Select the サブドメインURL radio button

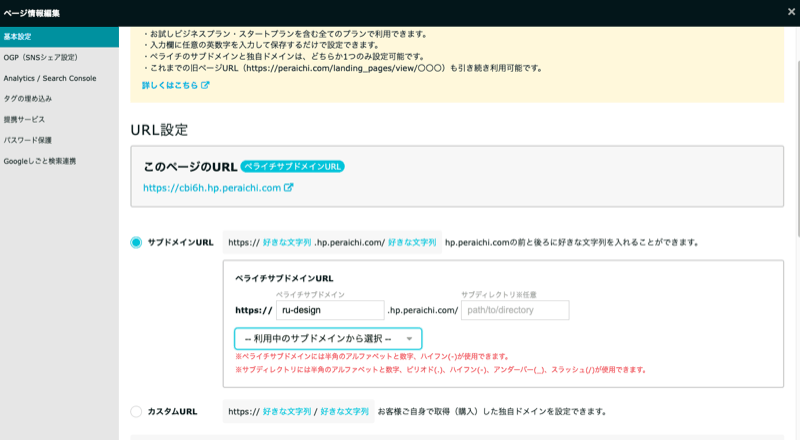136,242
